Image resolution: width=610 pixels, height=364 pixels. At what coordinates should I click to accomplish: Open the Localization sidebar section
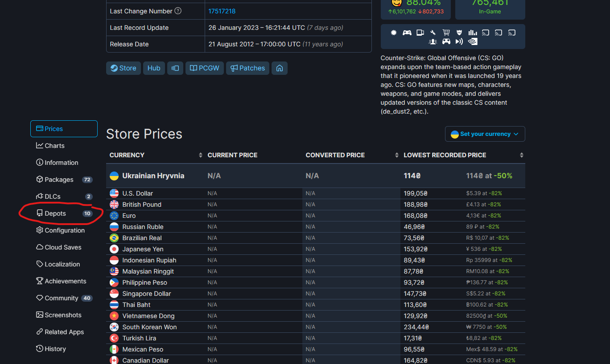[64, 264]
